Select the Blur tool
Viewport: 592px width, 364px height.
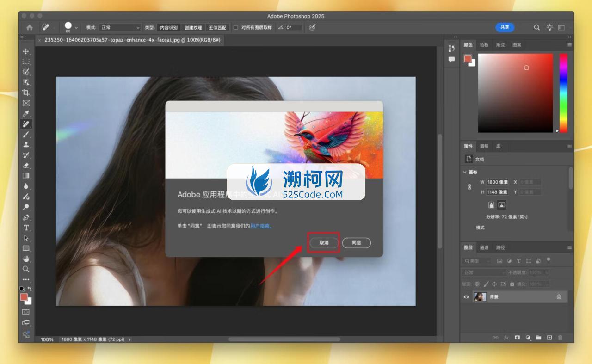coord(26,186)
